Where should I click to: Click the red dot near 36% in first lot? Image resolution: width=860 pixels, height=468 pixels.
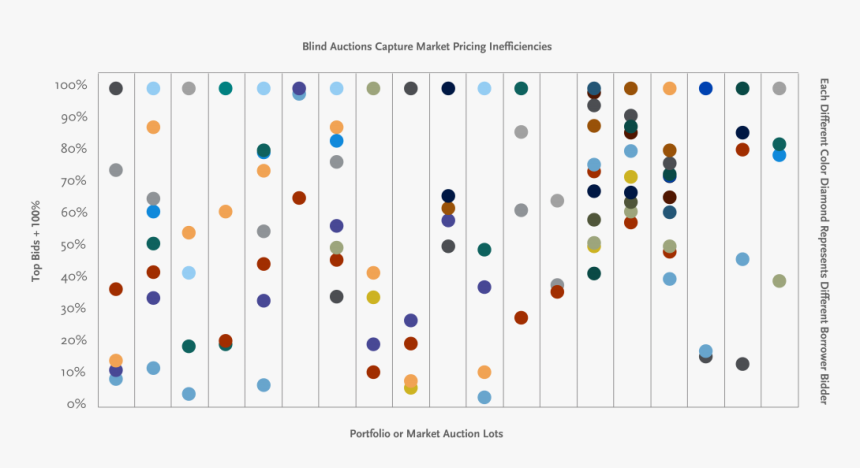click(116, 289)
